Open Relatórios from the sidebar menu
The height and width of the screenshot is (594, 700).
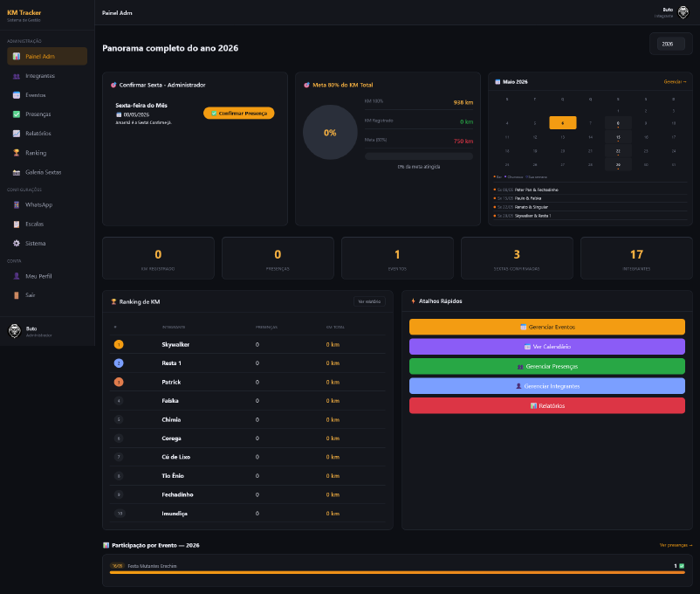(47, 133)
